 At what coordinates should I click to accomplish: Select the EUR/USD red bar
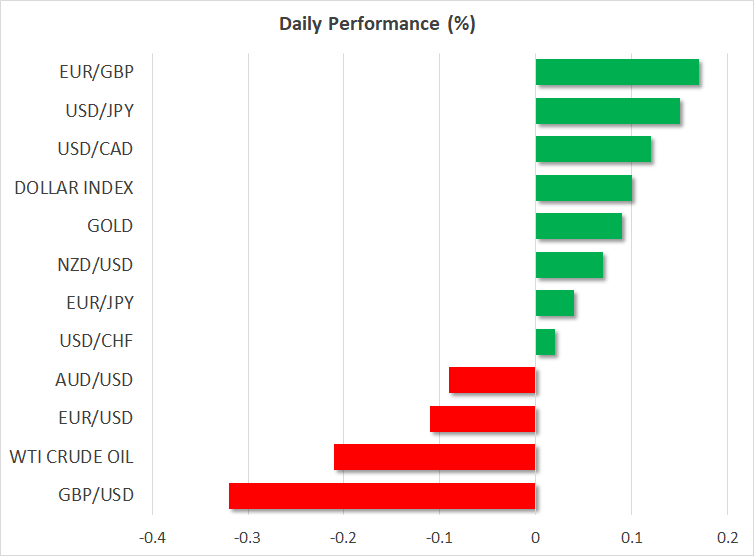coord(483,418)
